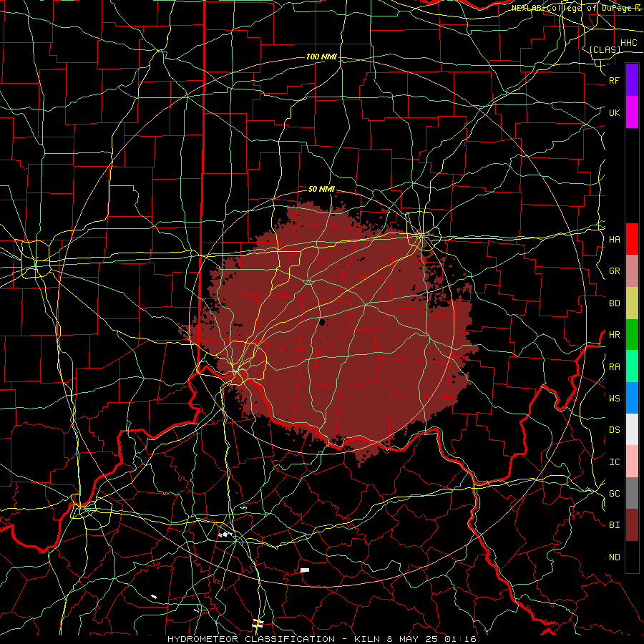Click the BI legend label

pyautogui.click(x=614, y=525)
